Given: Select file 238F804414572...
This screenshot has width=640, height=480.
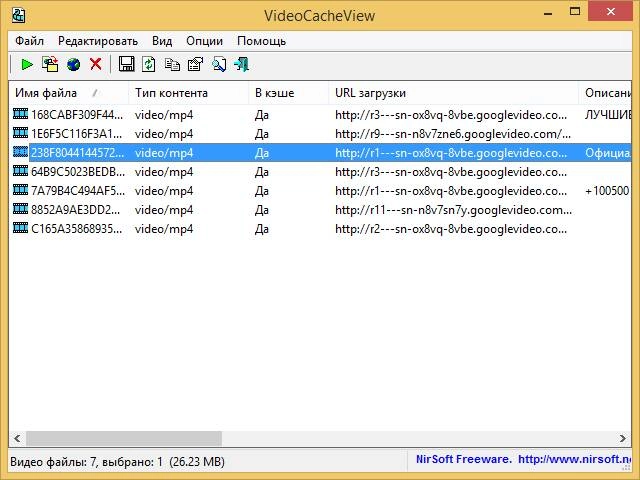Looking at the screenshot, I should pyautogui.click(x=77, y=153).
